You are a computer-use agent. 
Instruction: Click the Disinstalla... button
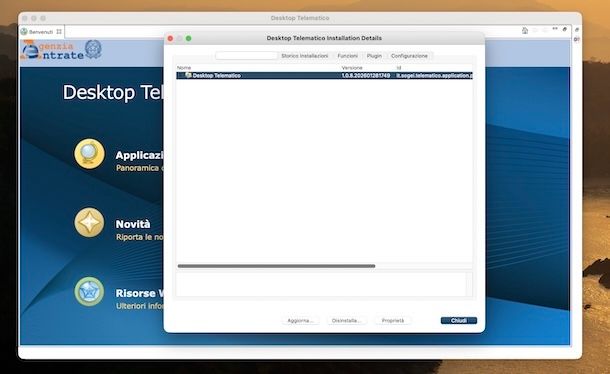[346, 321]
